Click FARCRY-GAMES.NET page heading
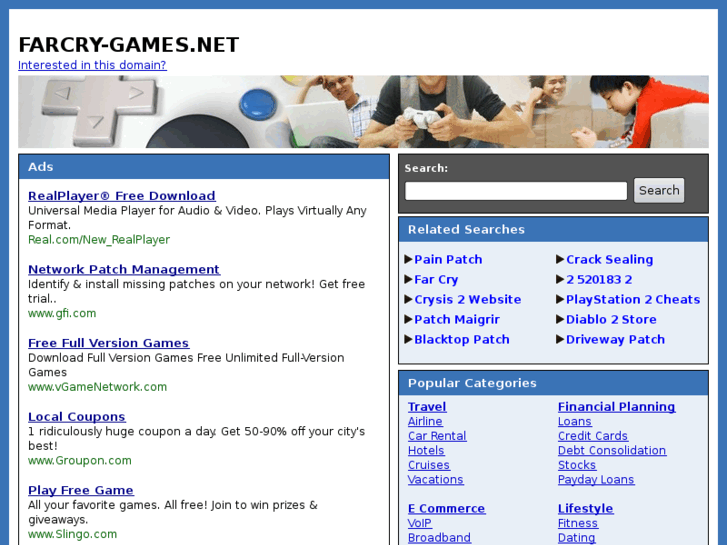The width and height of the screenshot is (727, 545). pyautogui.click(x=128, y=45)
